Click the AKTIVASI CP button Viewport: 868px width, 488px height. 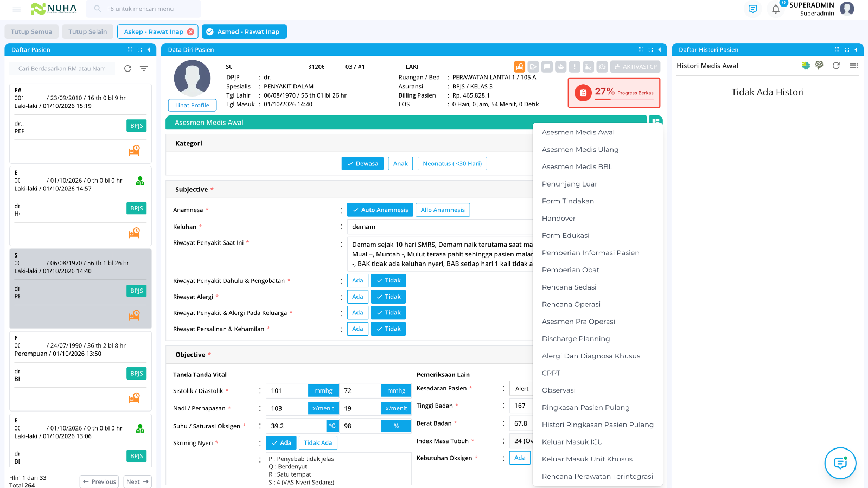click(635, 67)
